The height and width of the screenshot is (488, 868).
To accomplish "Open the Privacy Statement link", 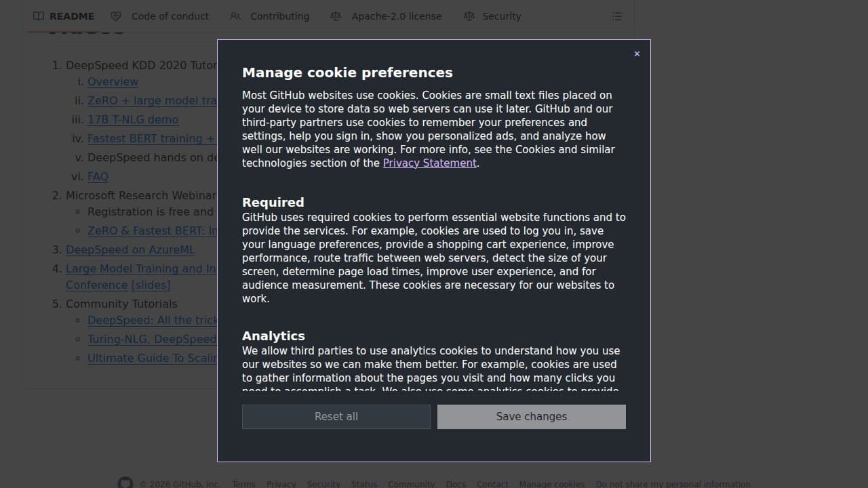I will [x=430, y=163].
